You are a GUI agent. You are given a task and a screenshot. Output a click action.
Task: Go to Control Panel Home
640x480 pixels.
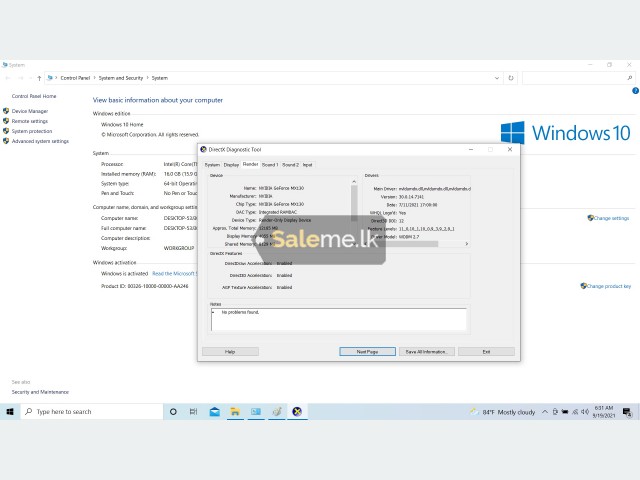coord(34,96)
